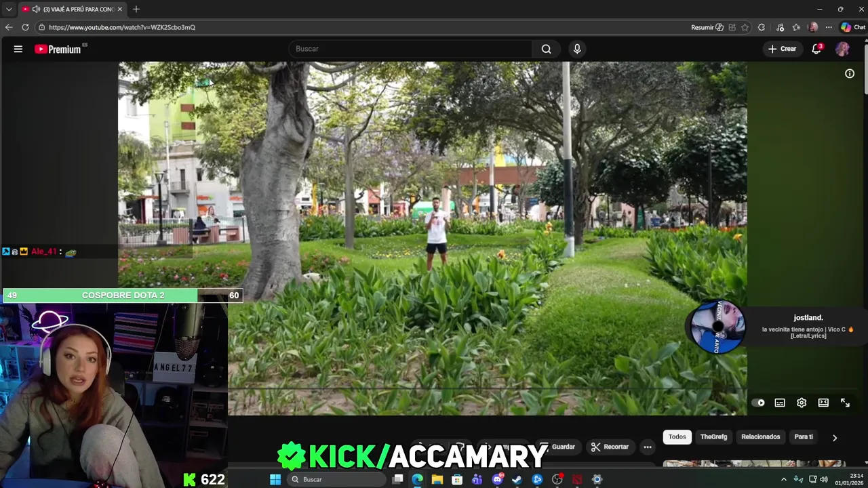Viewport: 868px width, 488px height.
Task: Click the taskbar Buscar search box
Action: click(x=336, y=479)
